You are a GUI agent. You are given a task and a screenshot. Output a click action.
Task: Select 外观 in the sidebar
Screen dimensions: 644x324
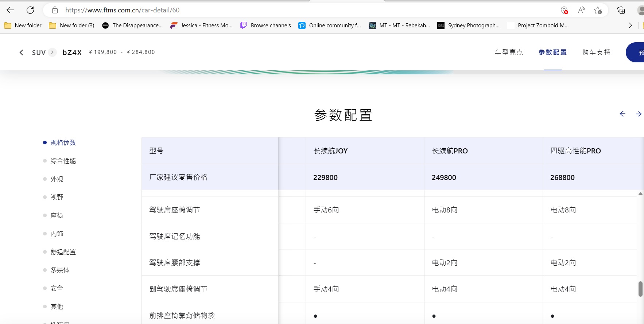57,179
